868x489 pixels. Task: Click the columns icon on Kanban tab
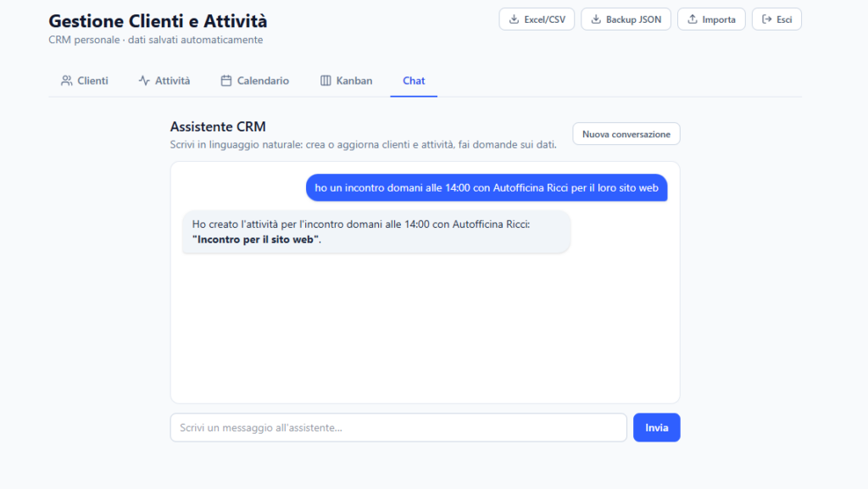[325, 81]
